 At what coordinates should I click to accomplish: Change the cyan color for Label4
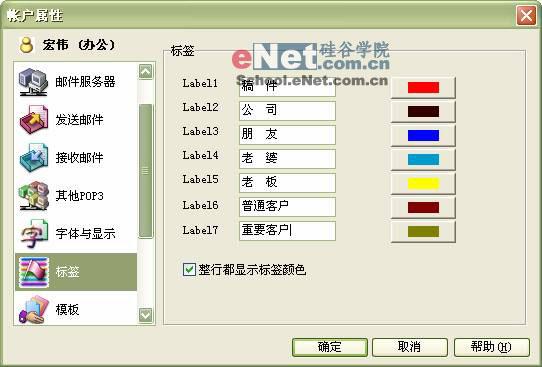(x=423, y=159)
